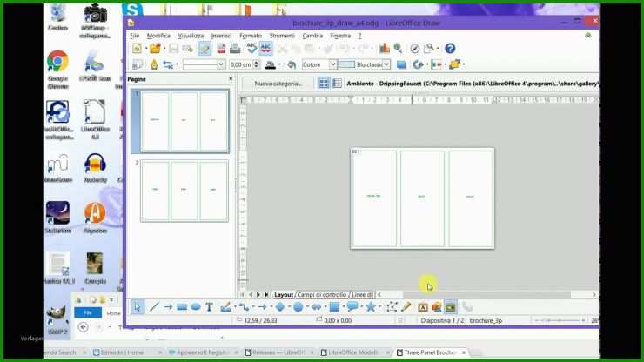Select the Rectangle drawing tool

click(182, 307)
